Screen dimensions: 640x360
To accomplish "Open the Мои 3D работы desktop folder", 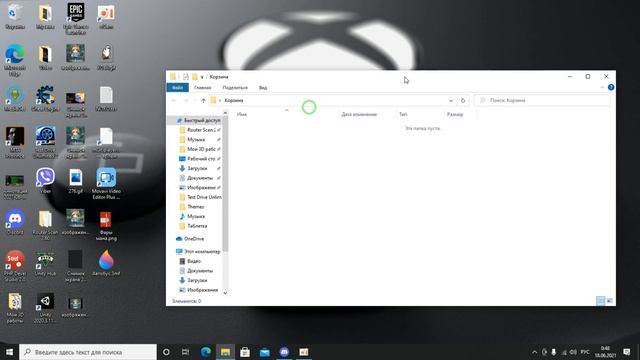I will 15,308.
